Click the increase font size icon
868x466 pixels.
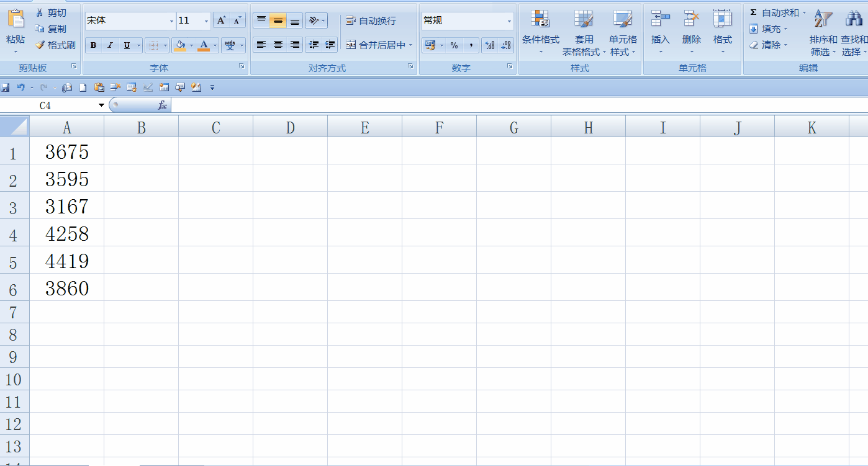click(x=221, y=20)
